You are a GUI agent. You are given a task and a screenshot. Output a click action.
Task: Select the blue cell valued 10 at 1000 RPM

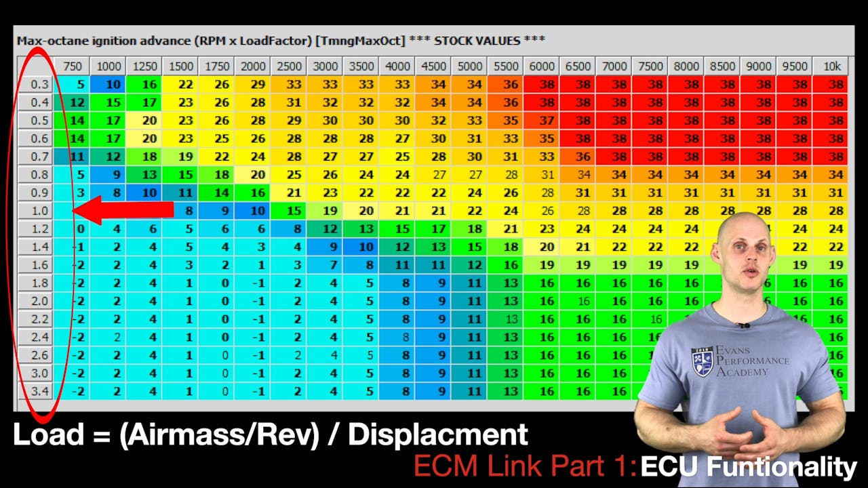point(108,84)
